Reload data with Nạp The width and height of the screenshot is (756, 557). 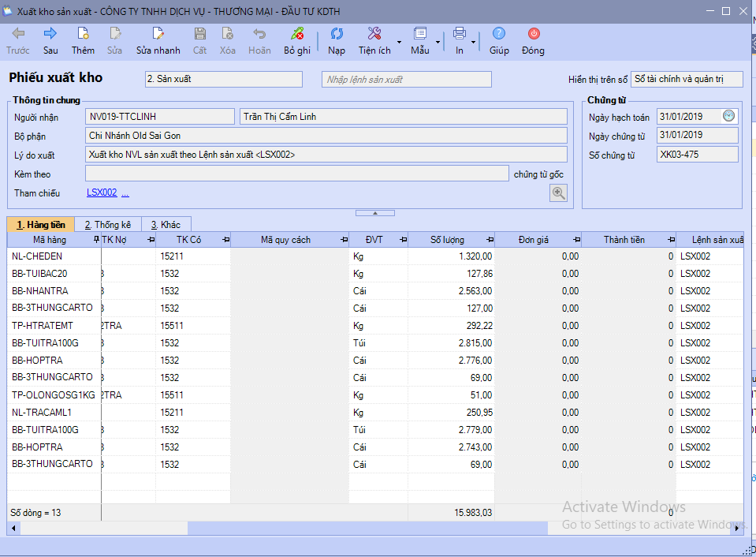[337, 41]
